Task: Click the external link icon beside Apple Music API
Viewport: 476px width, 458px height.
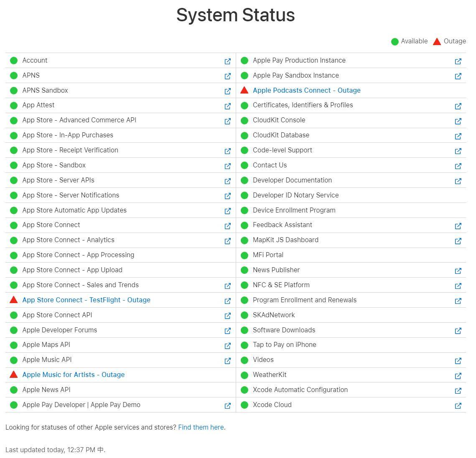Action: click(228, 361)
